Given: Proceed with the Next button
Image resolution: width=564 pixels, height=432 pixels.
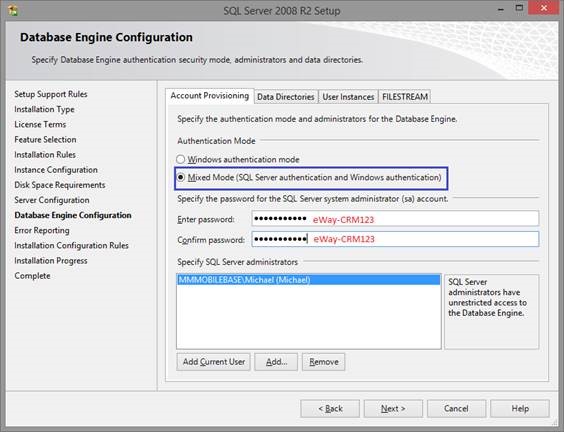Looking at the screenshot, I should point(393,409).
